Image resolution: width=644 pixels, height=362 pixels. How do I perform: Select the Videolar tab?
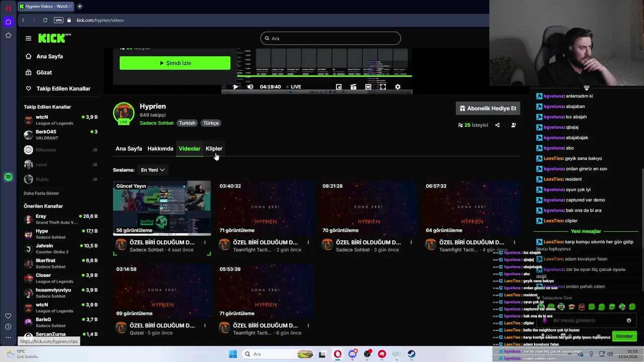point(190,149)
